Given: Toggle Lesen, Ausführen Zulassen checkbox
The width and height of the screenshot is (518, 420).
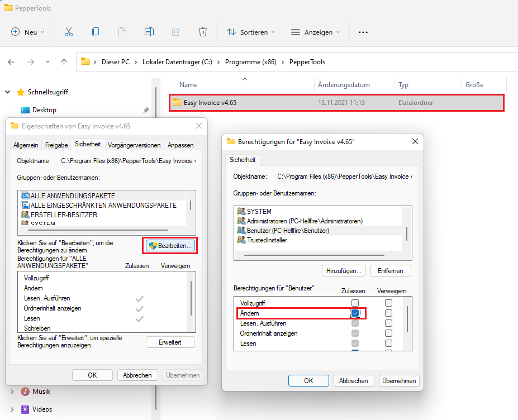Looking at the screenshot, I should (355, 323).
